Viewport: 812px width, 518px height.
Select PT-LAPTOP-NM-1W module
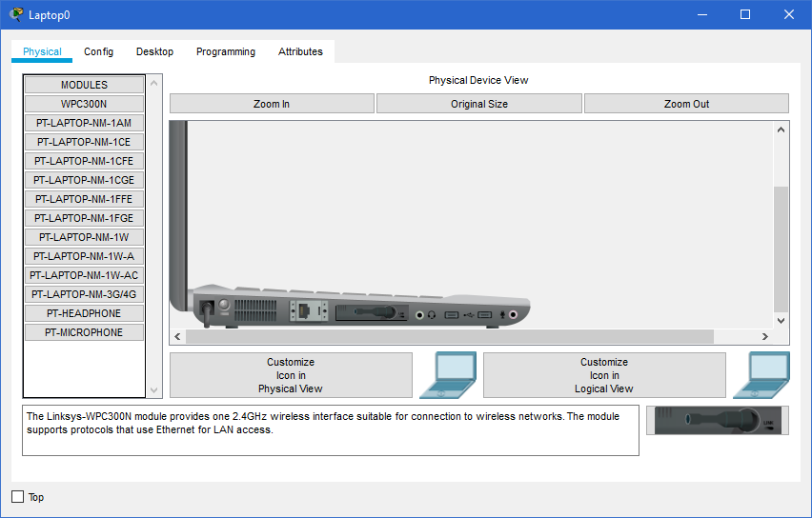coord(84,237)
